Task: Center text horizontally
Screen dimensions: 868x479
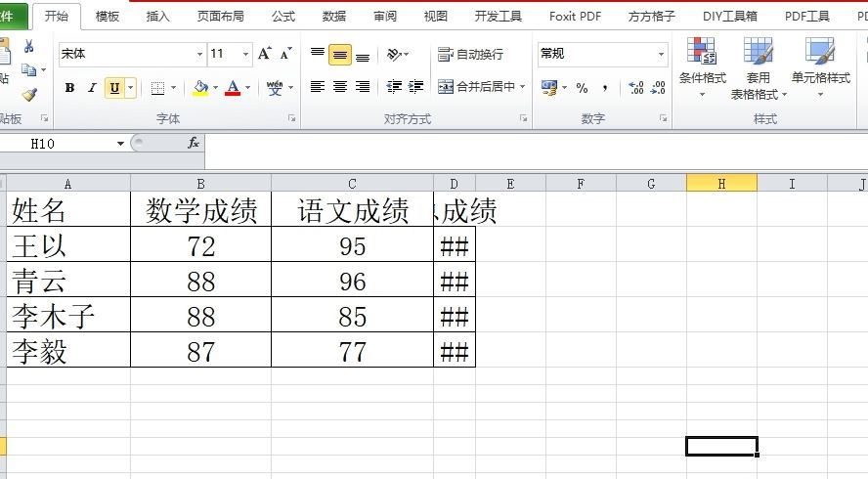Action: click(340, 86)
